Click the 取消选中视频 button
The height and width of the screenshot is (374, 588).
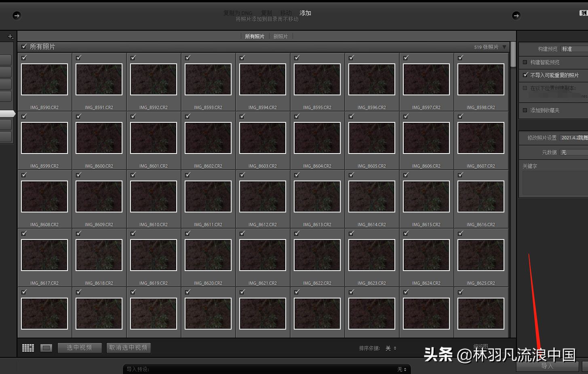coord(129,348)
